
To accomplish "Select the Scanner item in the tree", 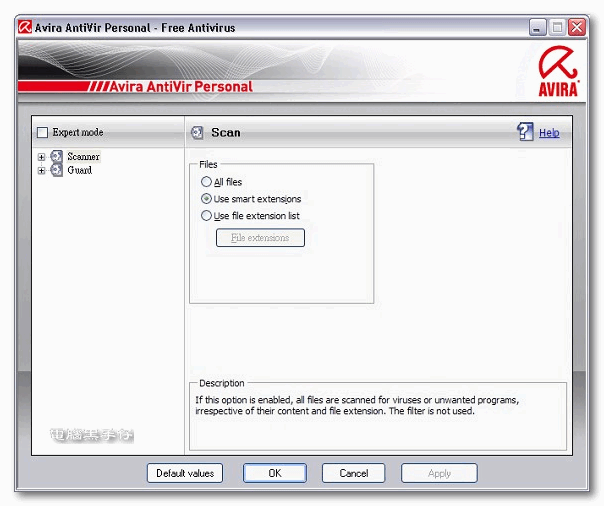I will [84, 156].
